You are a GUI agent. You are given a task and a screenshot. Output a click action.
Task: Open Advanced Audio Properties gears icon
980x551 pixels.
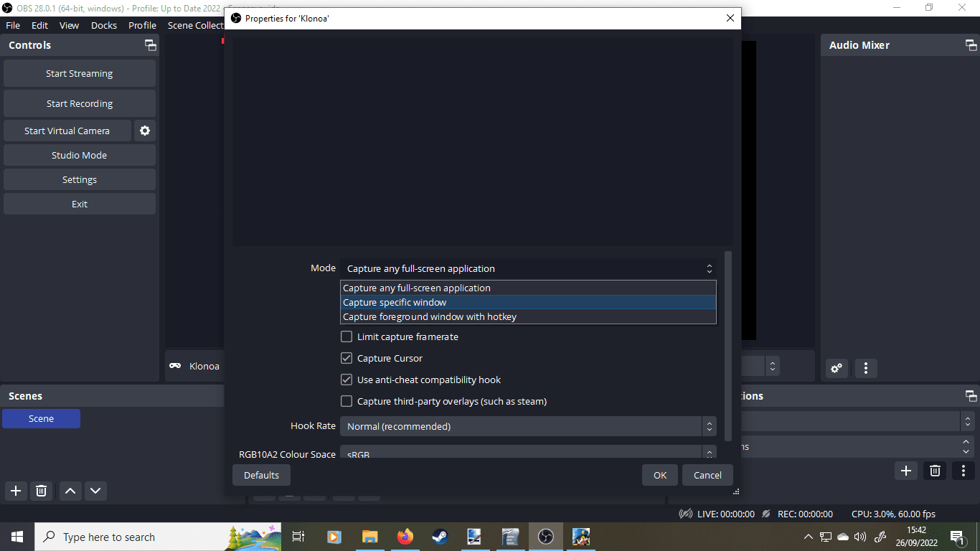837,368
